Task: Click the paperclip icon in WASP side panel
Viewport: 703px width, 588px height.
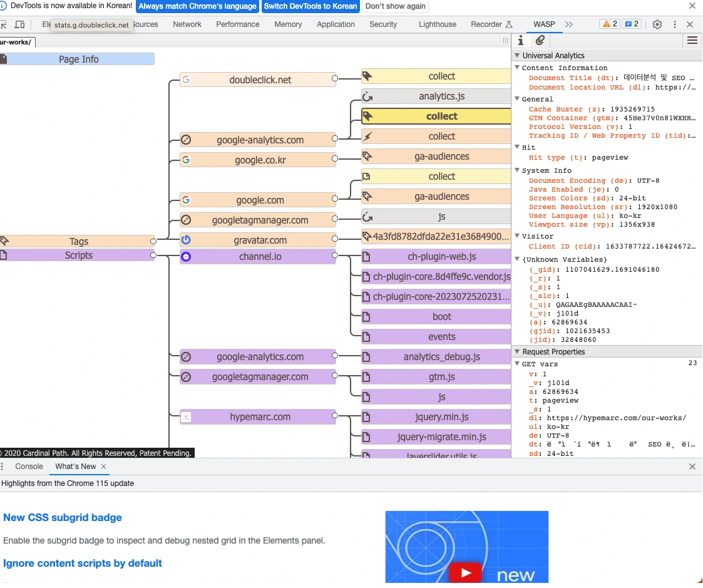Action: pos(540,40)
